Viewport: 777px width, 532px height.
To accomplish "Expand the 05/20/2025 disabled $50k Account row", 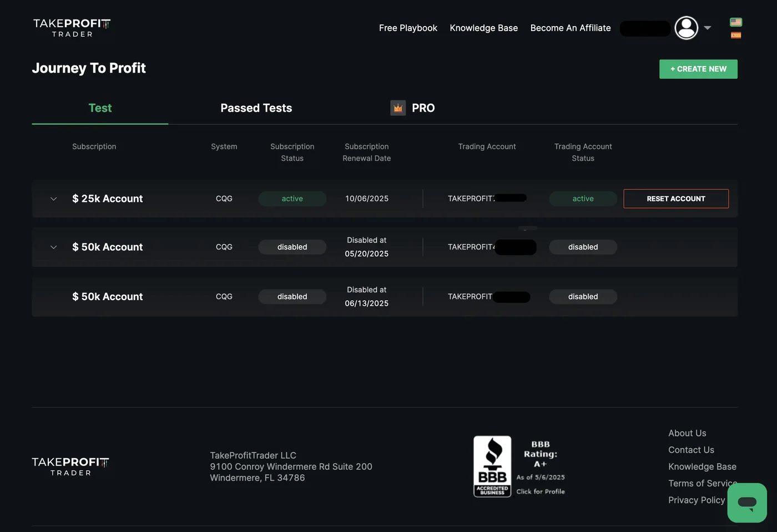I will click(53, 247).
